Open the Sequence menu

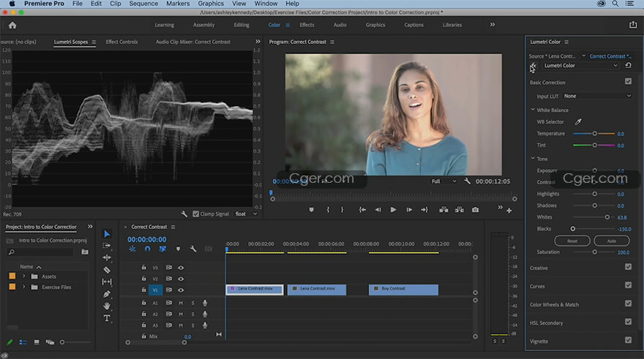tap(143, 4)
